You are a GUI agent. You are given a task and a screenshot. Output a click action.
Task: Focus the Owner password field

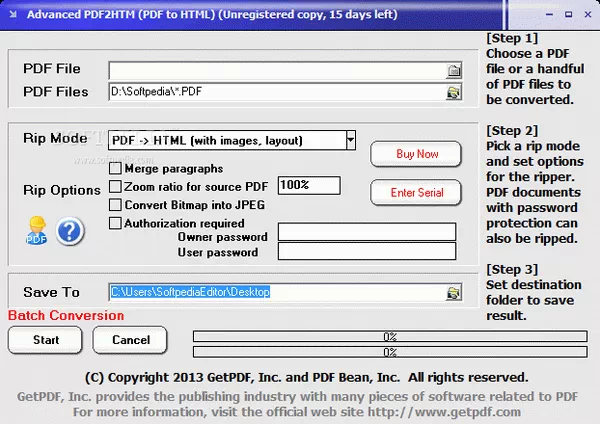tap(367, 232)
